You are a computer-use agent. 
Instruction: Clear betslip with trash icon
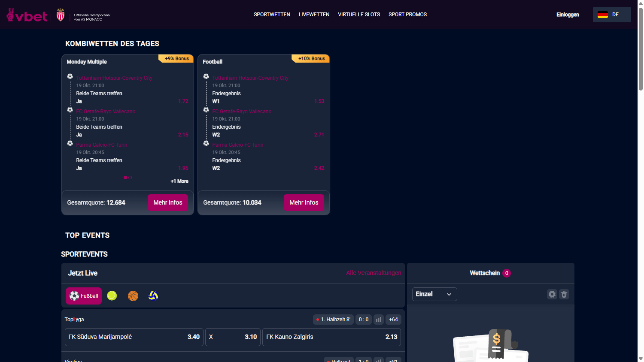pos(564,294)
